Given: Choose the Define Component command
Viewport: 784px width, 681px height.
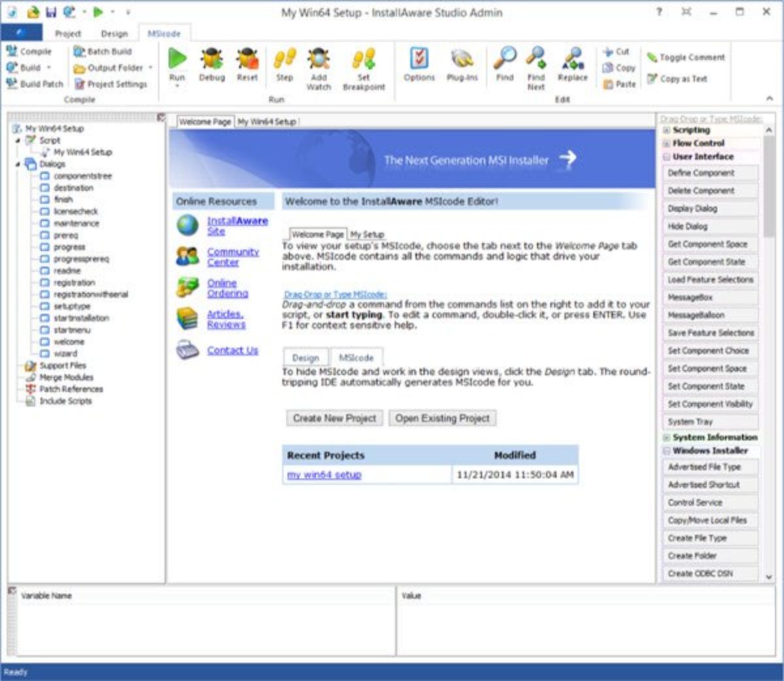Looking at the screenshot, I should pos(710,173).
